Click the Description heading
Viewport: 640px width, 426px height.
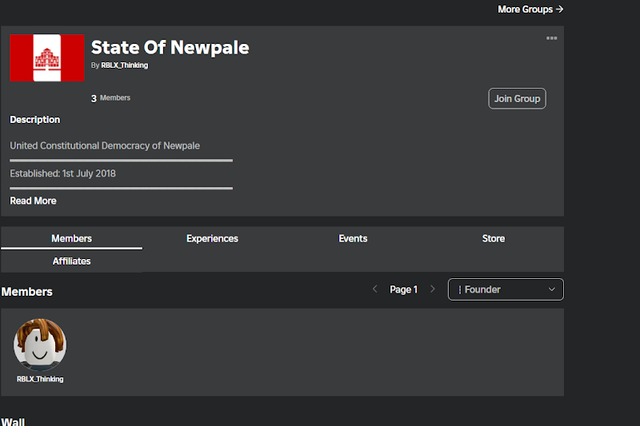35,120
